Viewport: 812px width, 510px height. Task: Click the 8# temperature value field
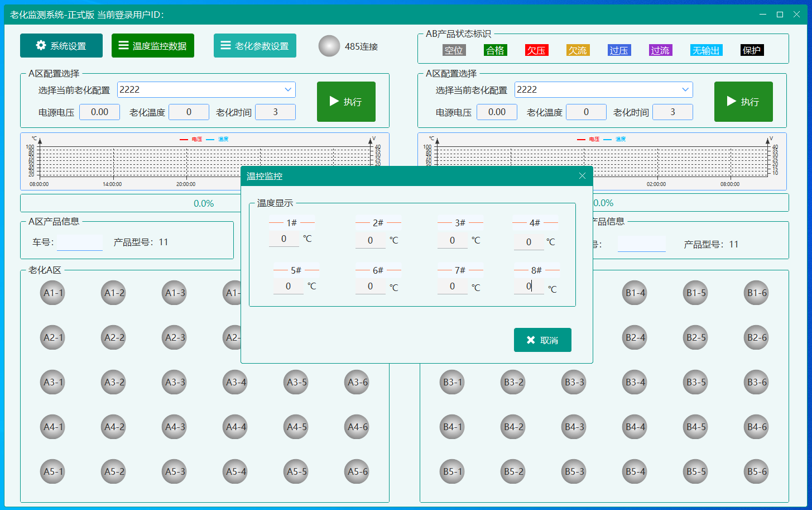tap(529, 287)
